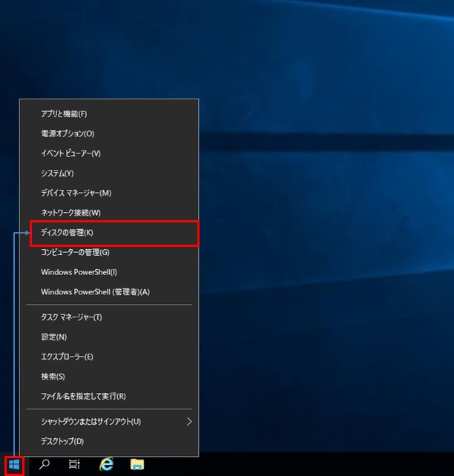Open 設定(N) from the menu

pyautogui.click(x=109, y=337)
